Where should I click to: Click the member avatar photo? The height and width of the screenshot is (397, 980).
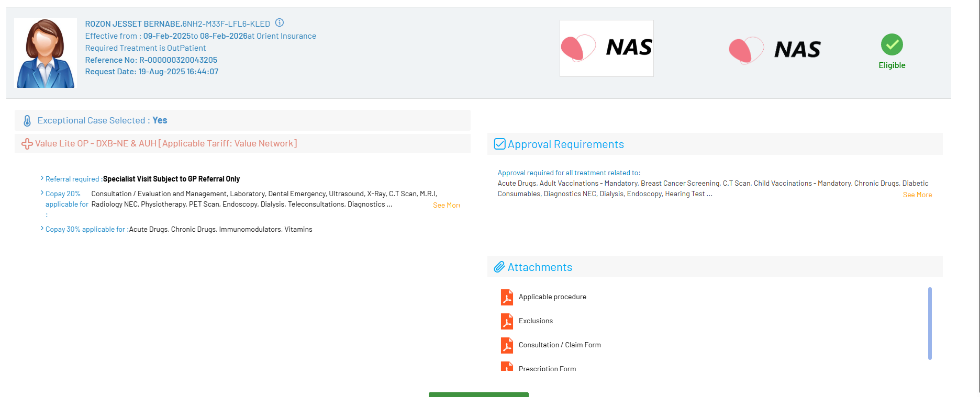46,53
